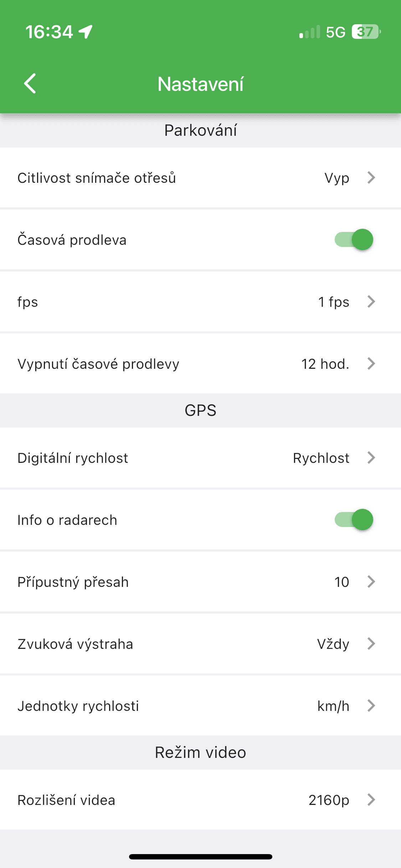Tap the back arrow in header
Screen dimensions: 401x868
30,84
